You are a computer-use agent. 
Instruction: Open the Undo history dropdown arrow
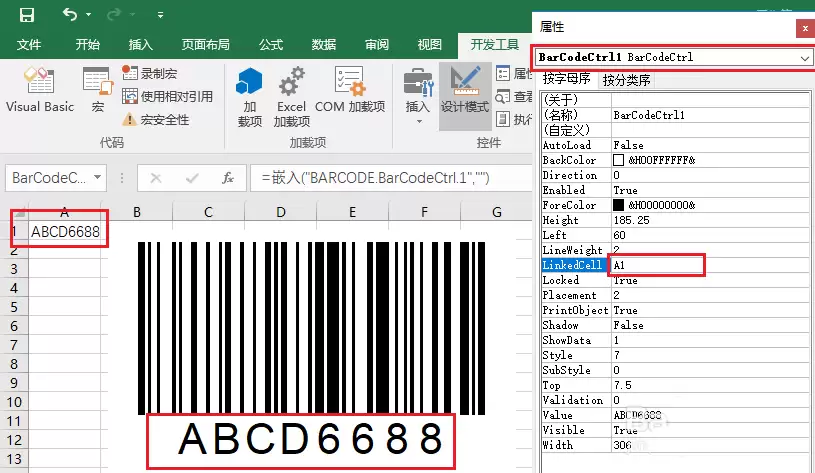point(89,15)
